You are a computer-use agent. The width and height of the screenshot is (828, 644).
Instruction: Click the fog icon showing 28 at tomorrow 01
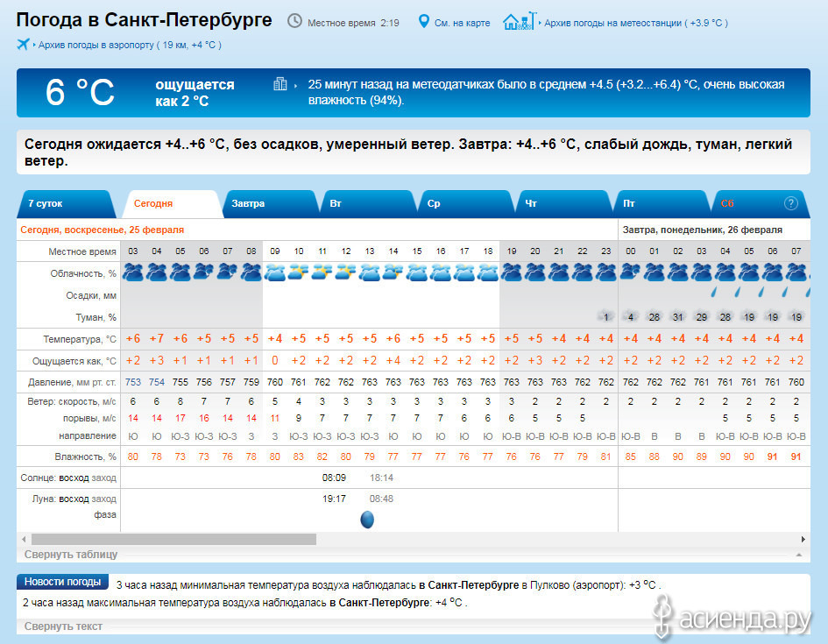coord(655,316)
